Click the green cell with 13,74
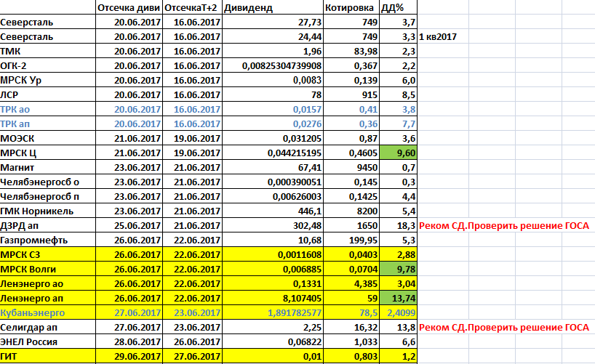This screenshot has height=364, width=595. 399,298
